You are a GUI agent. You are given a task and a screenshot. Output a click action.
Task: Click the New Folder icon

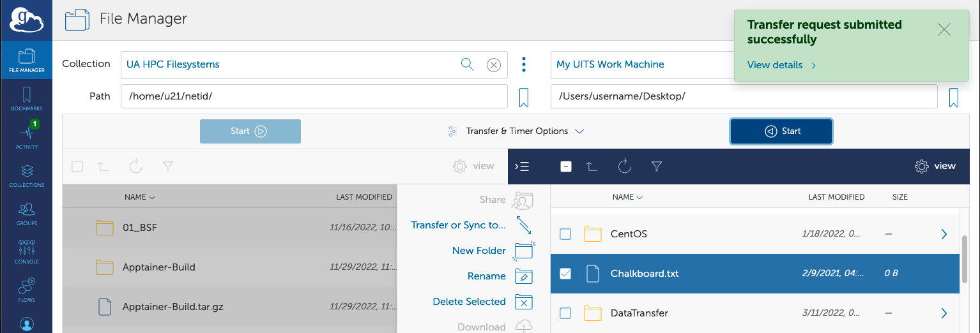click(x=524, y=251)
